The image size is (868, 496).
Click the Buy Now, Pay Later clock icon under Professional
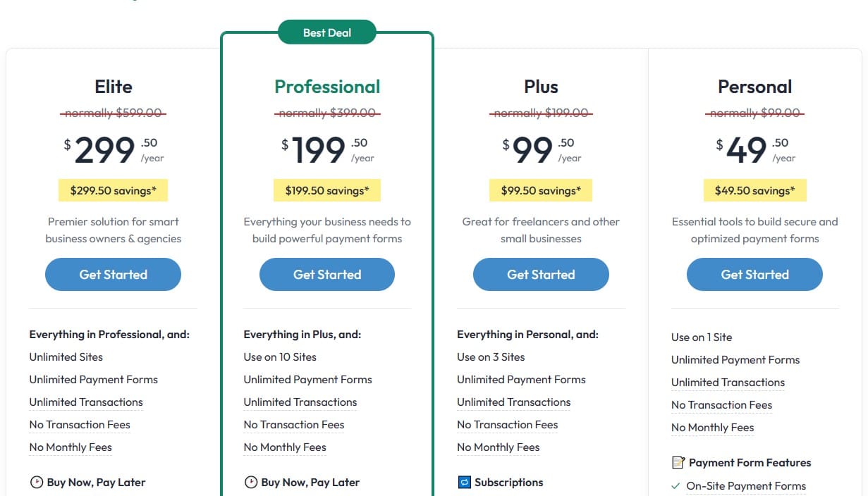250,482
